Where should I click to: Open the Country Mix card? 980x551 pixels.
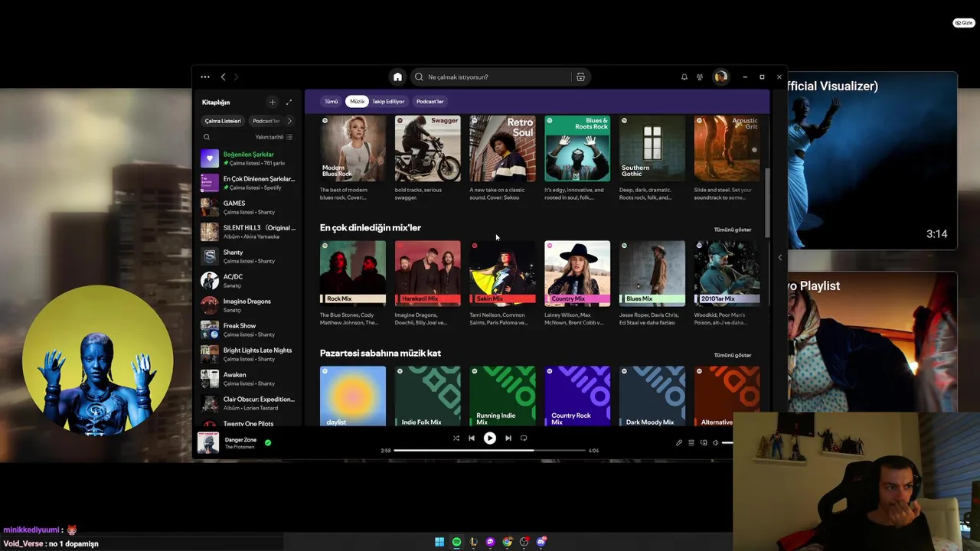coord(577,284)
